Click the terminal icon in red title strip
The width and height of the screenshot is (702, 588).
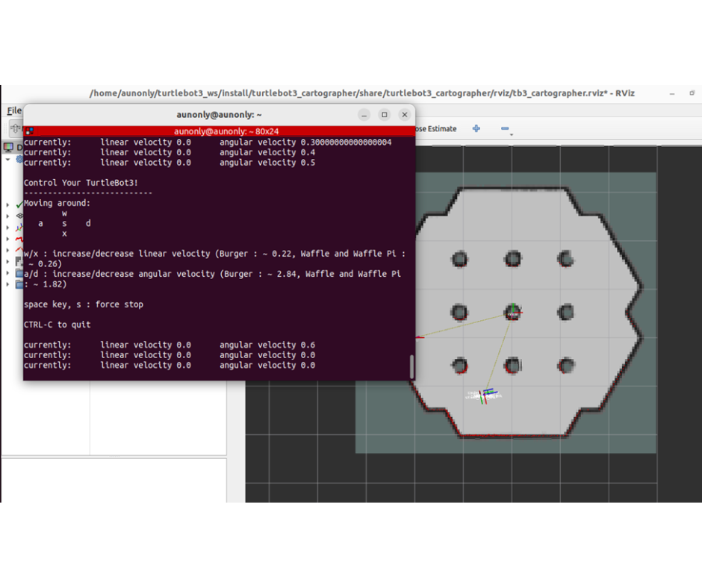(x=28, y=131)
